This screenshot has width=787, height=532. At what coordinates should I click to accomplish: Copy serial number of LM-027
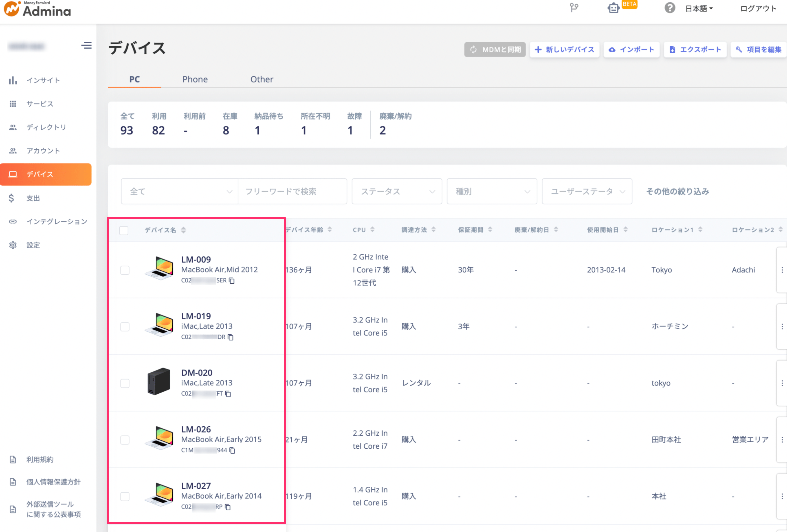pyautogui.click(x=228, y=506)
